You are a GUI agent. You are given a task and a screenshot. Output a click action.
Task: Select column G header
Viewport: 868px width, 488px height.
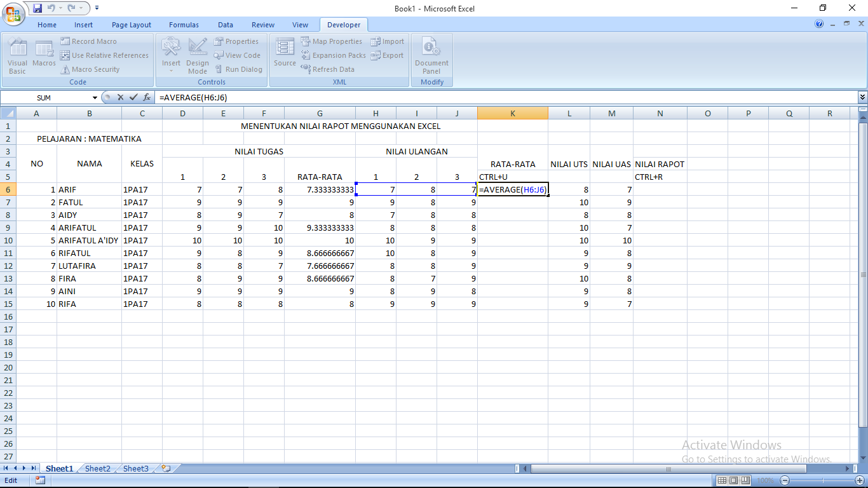320,113
